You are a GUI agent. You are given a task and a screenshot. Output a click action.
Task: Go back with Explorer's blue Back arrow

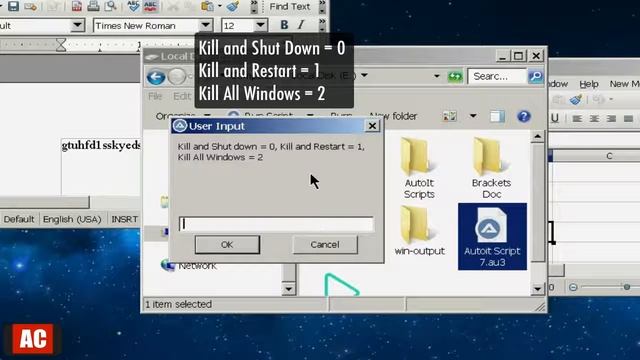click(x=156, y=77)
